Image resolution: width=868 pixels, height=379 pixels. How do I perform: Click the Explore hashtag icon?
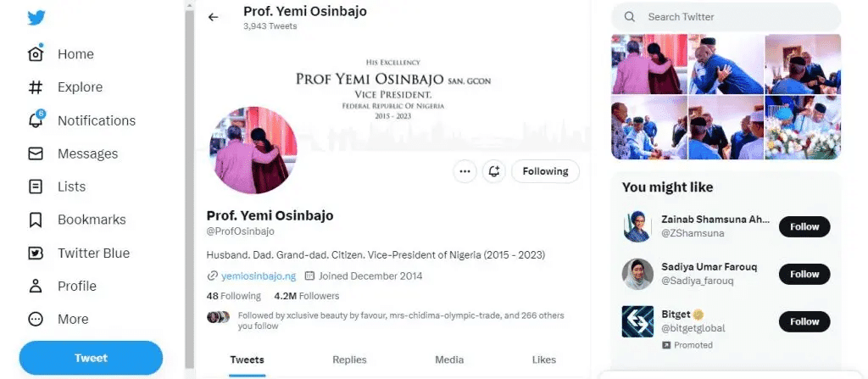36,87
